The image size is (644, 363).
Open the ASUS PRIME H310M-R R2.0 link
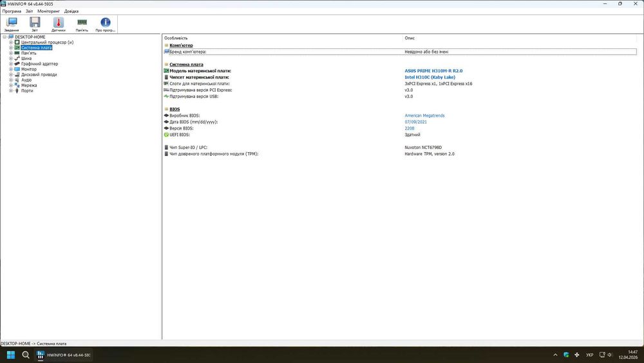[433, 71]
